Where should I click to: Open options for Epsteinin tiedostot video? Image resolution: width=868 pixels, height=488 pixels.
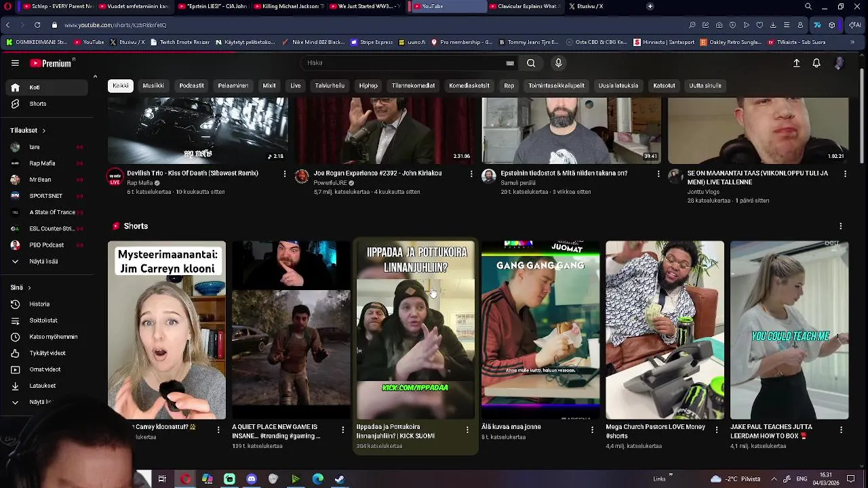coord(658,174)
